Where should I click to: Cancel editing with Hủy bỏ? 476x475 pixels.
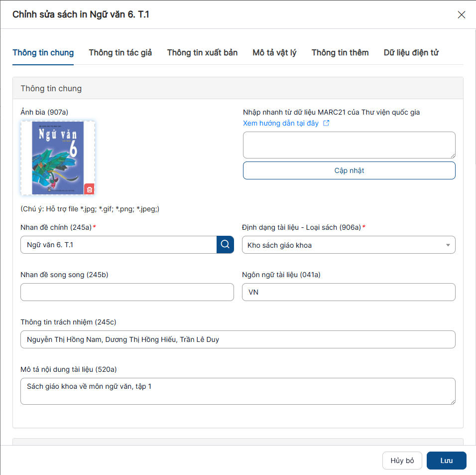tap(402, 461)
